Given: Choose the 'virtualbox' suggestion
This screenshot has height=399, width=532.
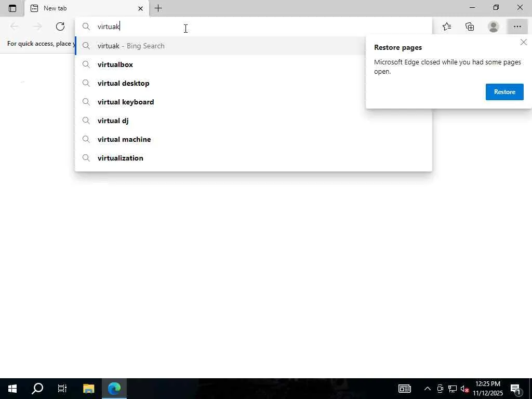Looking at the screenshot, I should coord(254,64).
